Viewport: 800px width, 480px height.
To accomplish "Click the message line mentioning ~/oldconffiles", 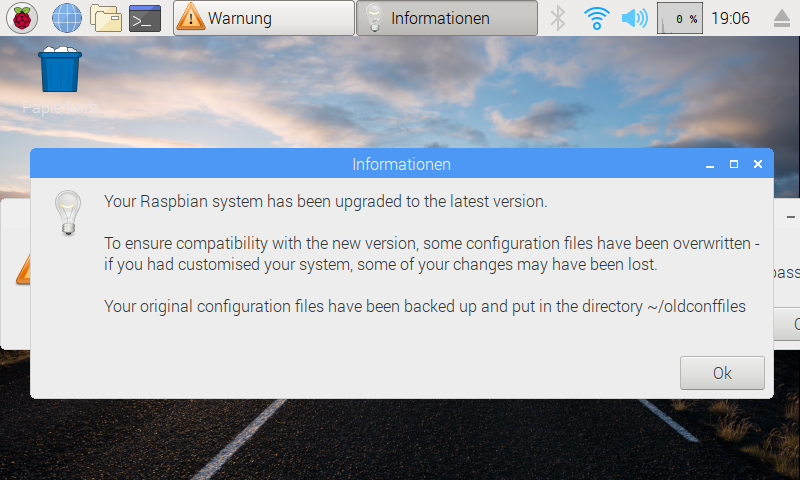I will (x=425, y=306).
